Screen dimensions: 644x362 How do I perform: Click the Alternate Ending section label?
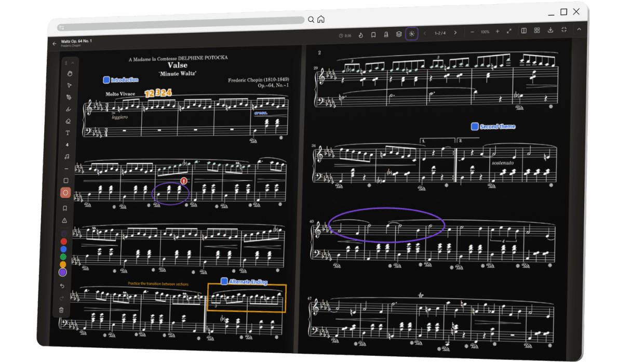(x=244, y=281)
